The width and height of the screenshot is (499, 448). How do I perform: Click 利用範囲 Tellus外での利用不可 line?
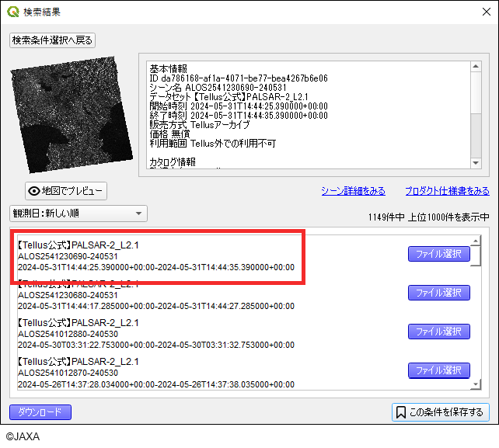click(213, 144)
